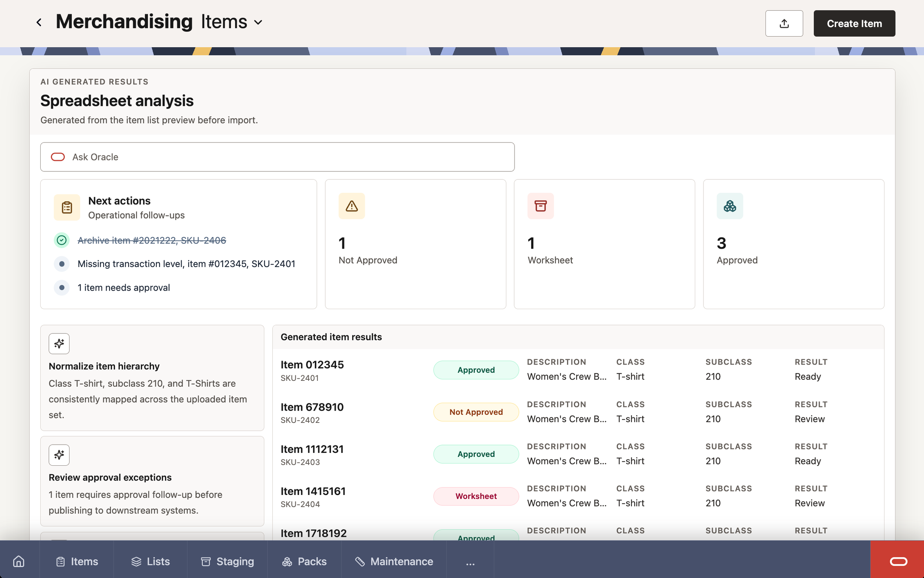The image size is (924, 578).
Task: Click sparkle icon on Normalize item hierarchy
Action: tap(59, 343)
